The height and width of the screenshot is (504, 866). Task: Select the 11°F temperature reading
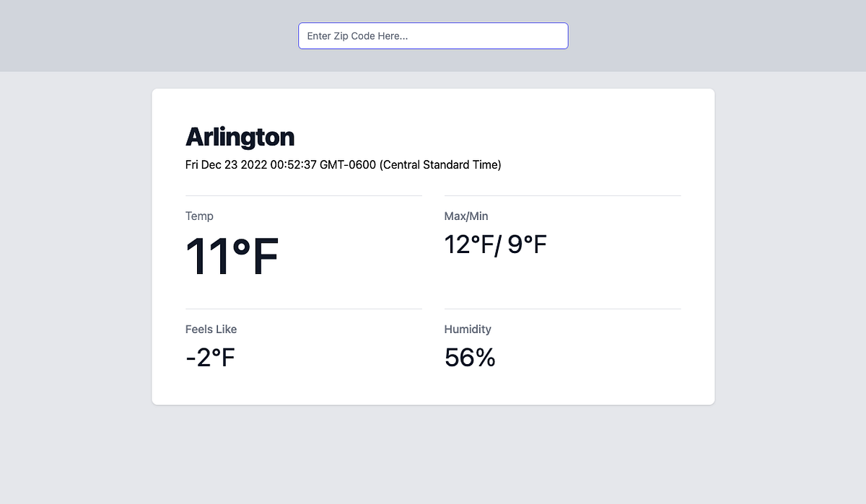231,255
